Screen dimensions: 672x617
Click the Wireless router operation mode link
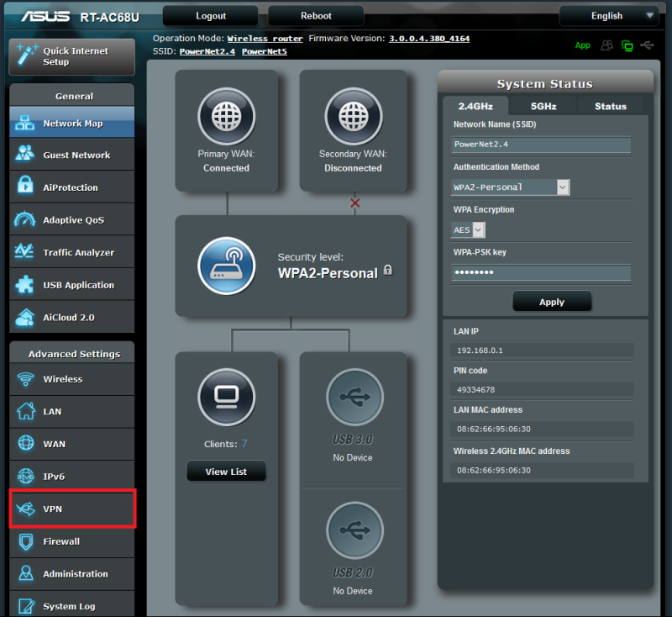265,39
